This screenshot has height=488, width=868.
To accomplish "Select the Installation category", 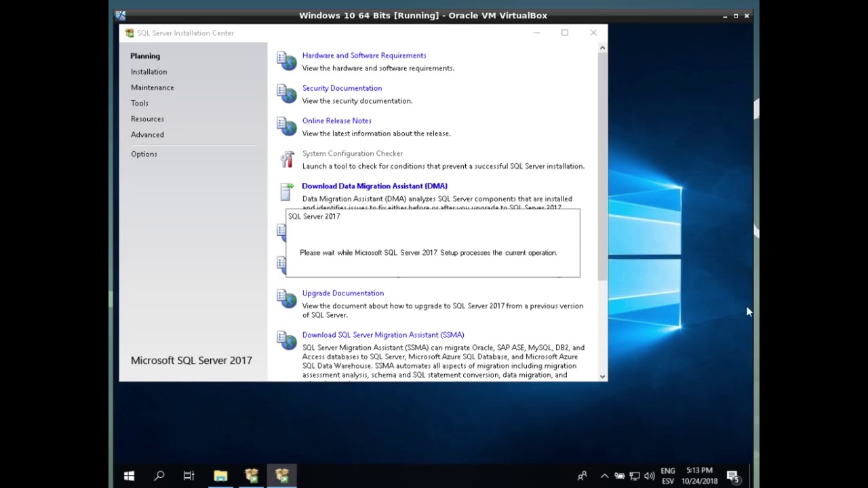I will [149, 72].
